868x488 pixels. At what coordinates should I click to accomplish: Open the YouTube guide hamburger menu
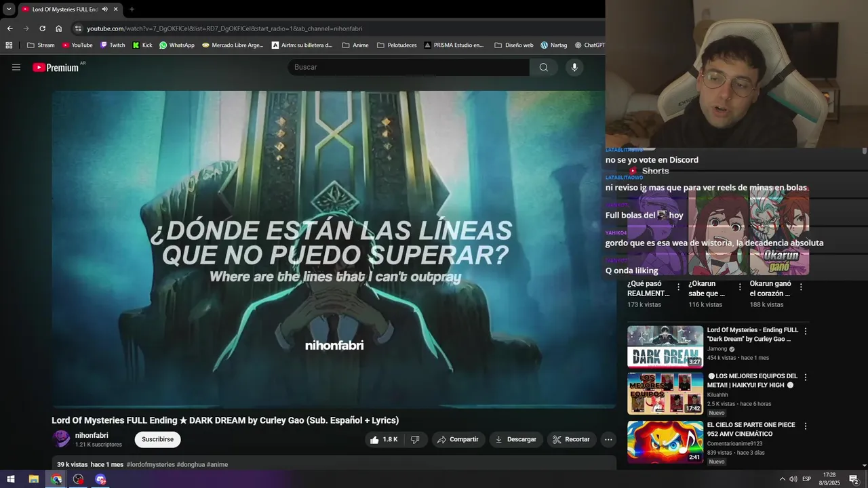16,67
